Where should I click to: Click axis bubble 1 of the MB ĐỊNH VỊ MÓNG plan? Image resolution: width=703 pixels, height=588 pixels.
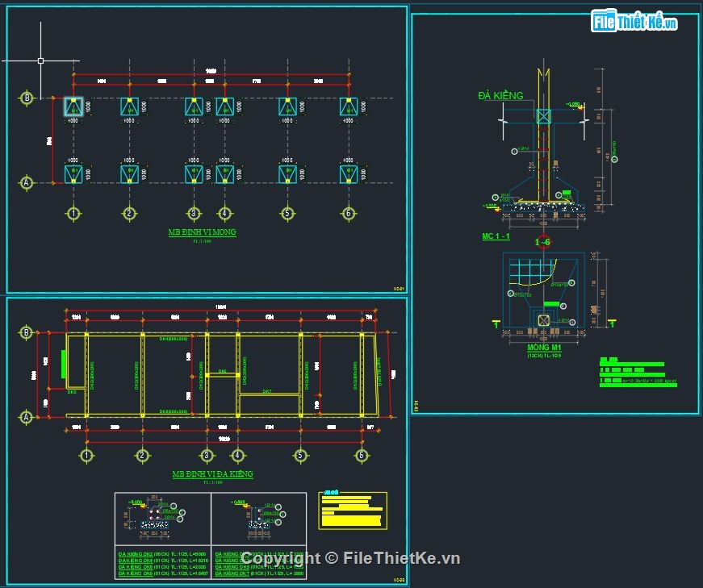(73, 213)
